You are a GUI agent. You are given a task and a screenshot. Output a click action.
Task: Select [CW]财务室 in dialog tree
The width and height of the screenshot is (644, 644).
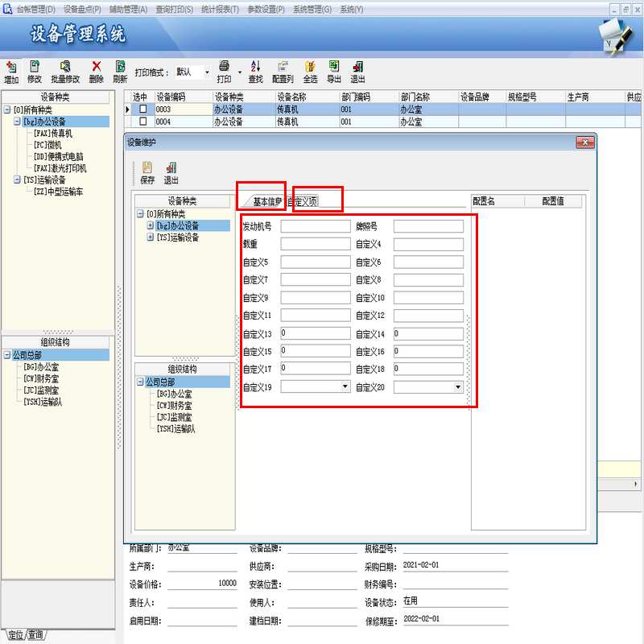click(x=174, y=406)
